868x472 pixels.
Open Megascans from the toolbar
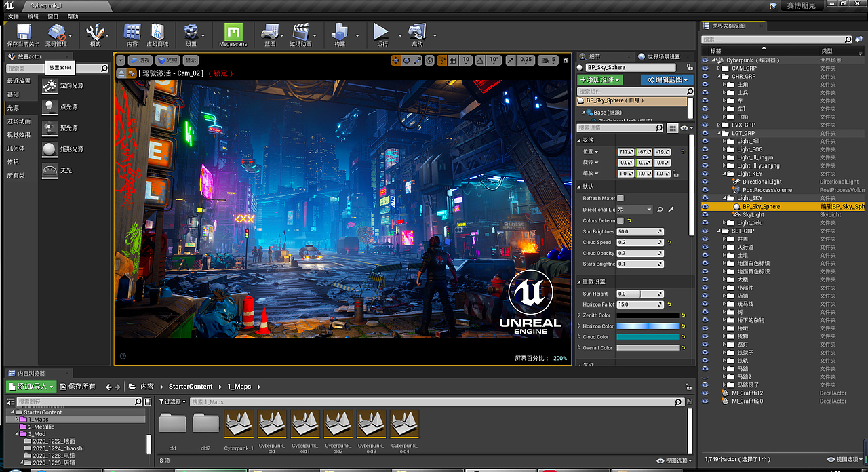(233, 32)
